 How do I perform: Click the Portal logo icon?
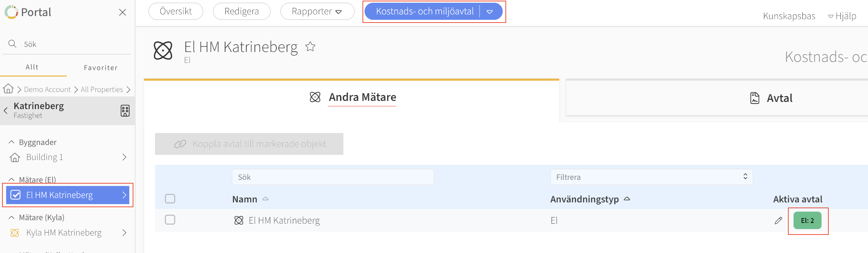coord(11,12)
